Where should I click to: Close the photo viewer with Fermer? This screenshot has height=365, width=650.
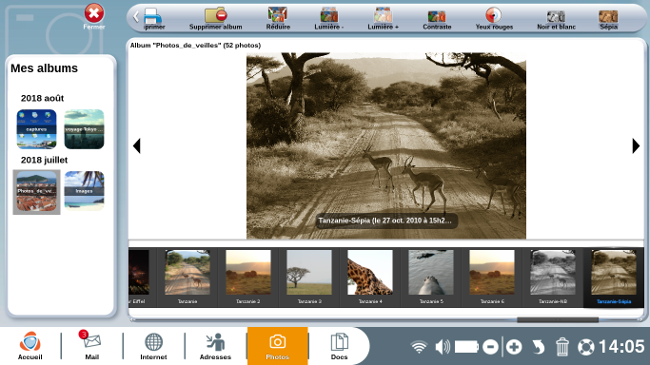(94, 17)
